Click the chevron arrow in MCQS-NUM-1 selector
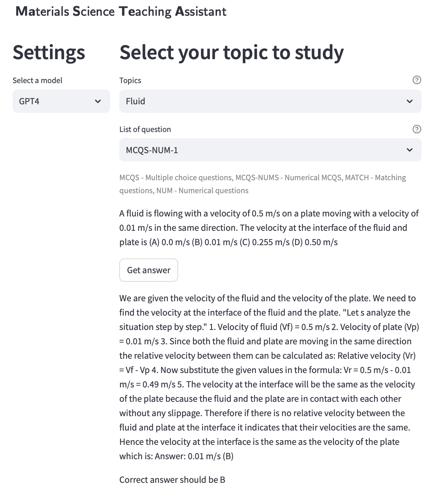Screen dimensions: 441x504 tap(410, 150)
